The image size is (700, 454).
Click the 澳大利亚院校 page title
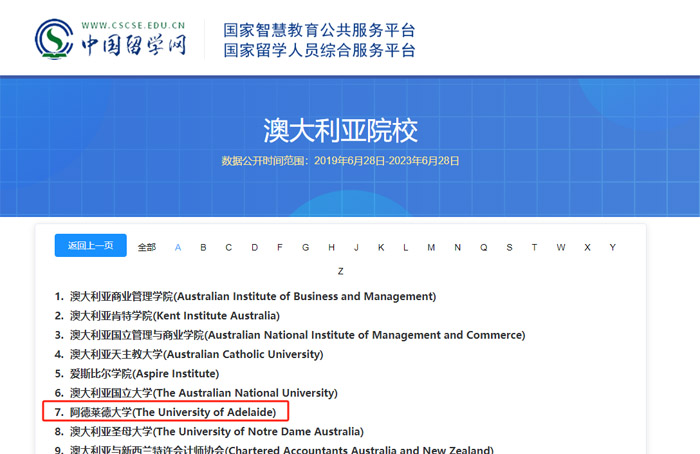(341, 131)
